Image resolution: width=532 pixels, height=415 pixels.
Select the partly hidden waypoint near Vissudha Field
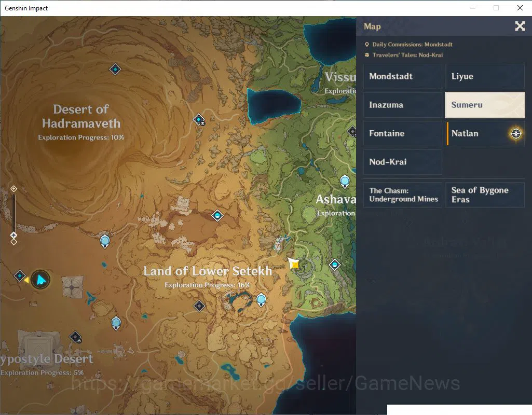pos(352,131)
